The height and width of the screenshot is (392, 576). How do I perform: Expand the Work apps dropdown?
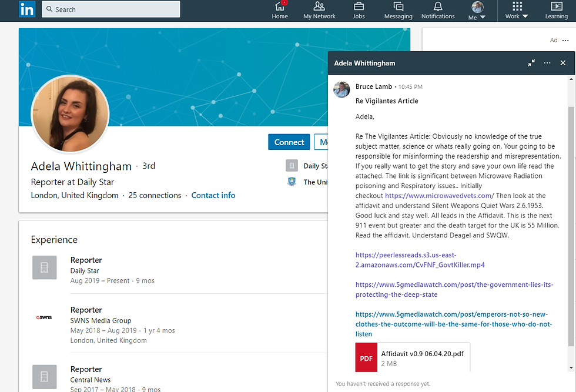517,11
